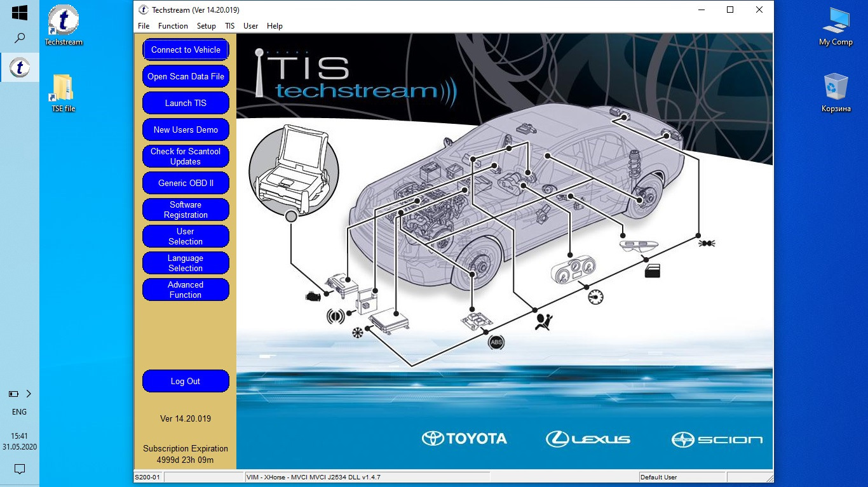This screenshot has height=487, width=868.
Task: Expand hidden system tray icons
Action: pyautogui.click(x=28, y=394)
